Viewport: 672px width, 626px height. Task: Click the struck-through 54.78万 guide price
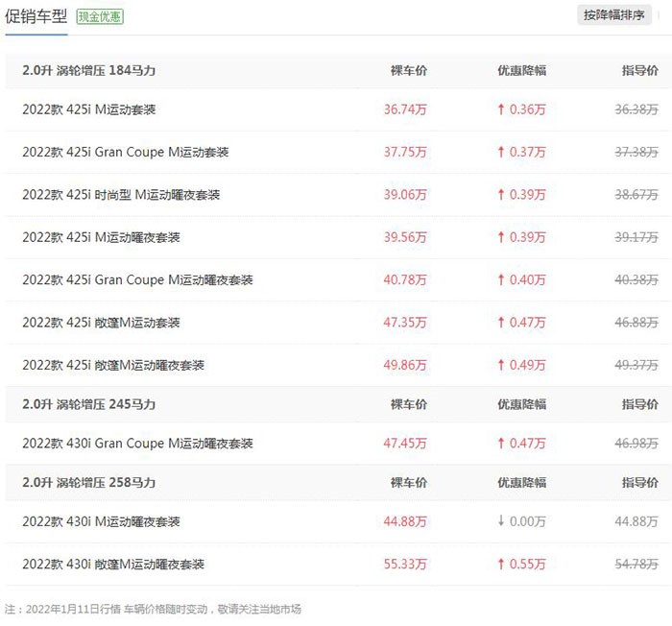[636, 564]
